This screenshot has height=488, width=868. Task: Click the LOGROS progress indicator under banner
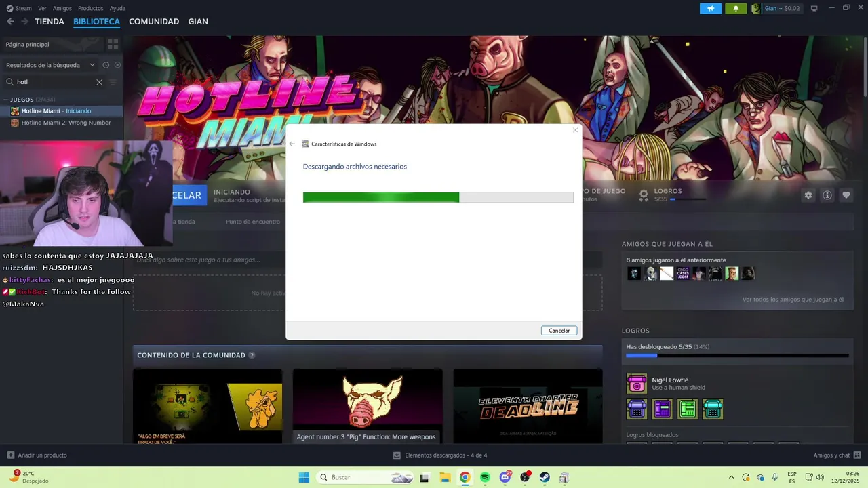pyautogui.click(x=673, y=195)
